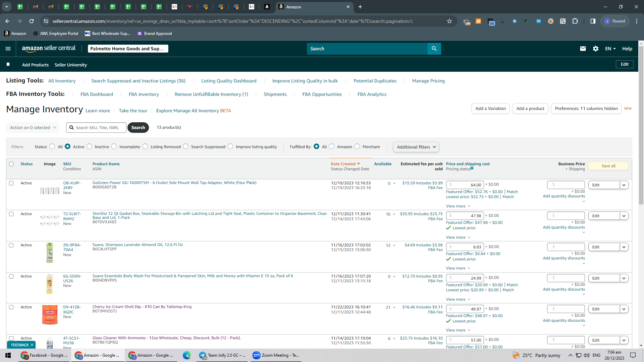Open a new browser tab

(360, 7)
